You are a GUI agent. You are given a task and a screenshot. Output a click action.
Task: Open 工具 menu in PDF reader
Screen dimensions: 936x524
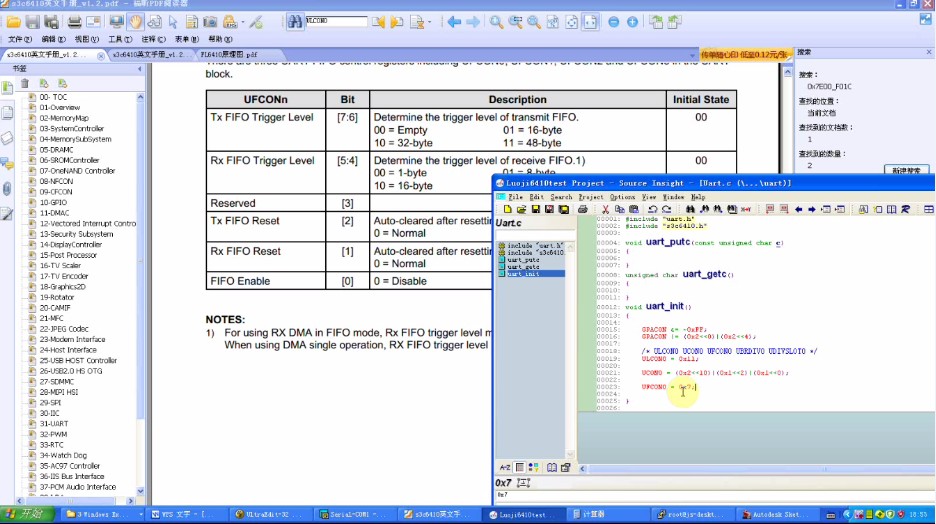point(120,39)
